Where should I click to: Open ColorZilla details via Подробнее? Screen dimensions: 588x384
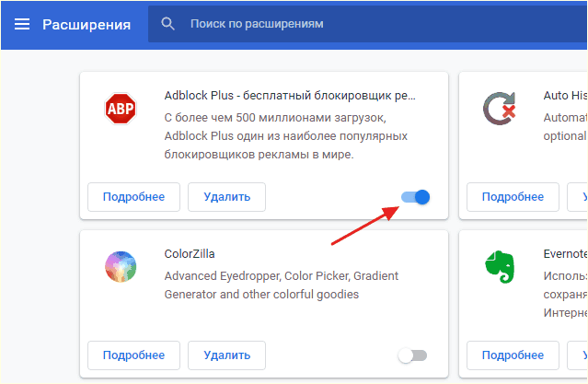pyautogui.click(x=133, y=355)
